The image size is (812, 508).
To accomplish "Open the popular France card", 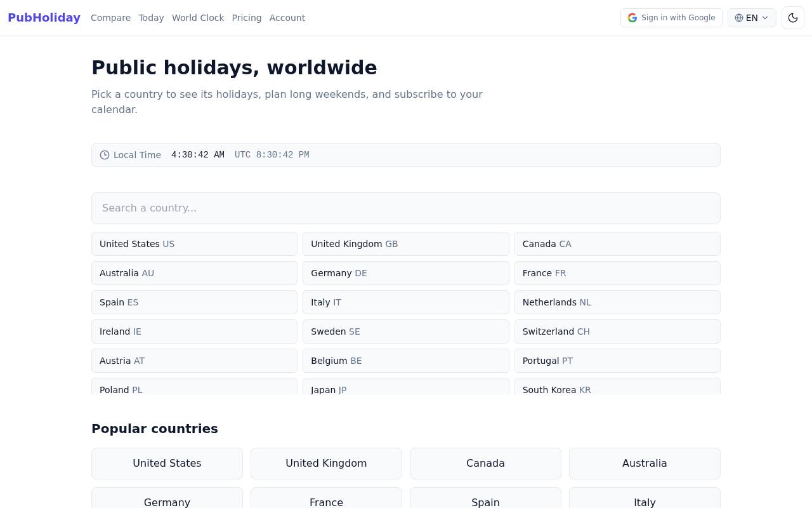I will point(326,498).
